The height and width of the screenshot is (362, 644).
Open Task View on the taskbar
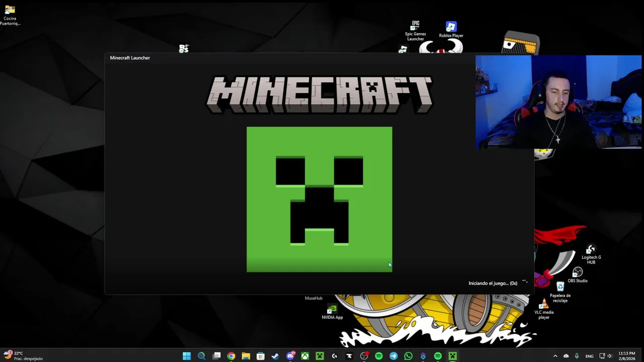point(216,356)
